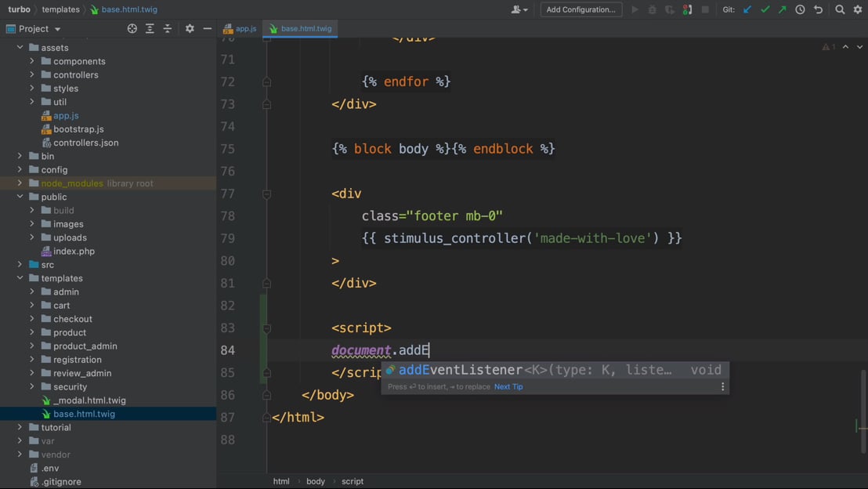Hide the Project tool window

click(x=207, y=28)
